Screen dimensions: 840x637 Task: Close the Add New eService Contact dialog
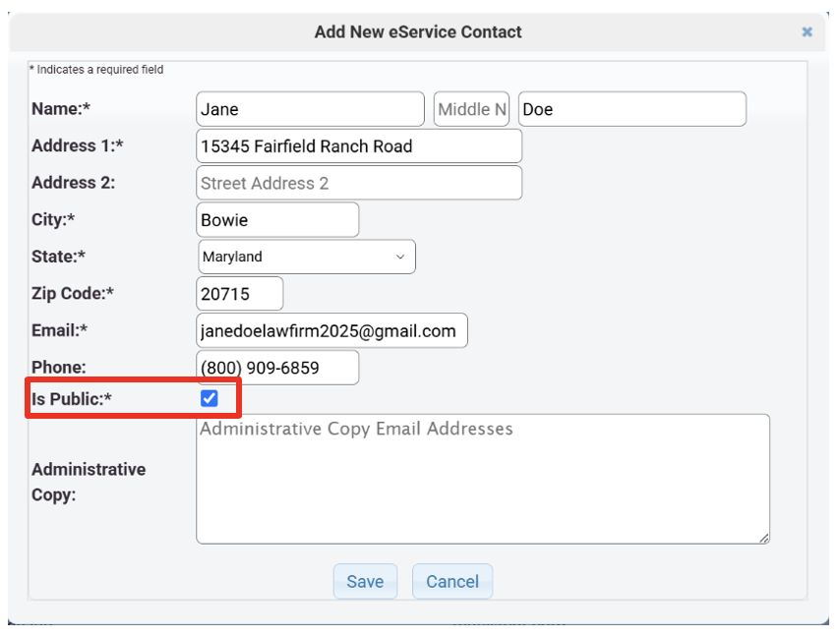click(807, 31)
